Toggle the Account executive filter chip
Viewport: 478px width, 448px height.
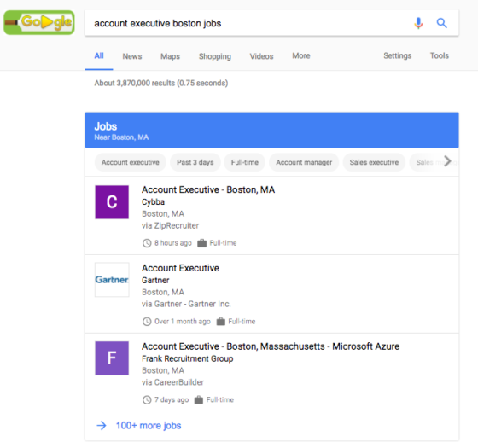click(x=131, y=162)
